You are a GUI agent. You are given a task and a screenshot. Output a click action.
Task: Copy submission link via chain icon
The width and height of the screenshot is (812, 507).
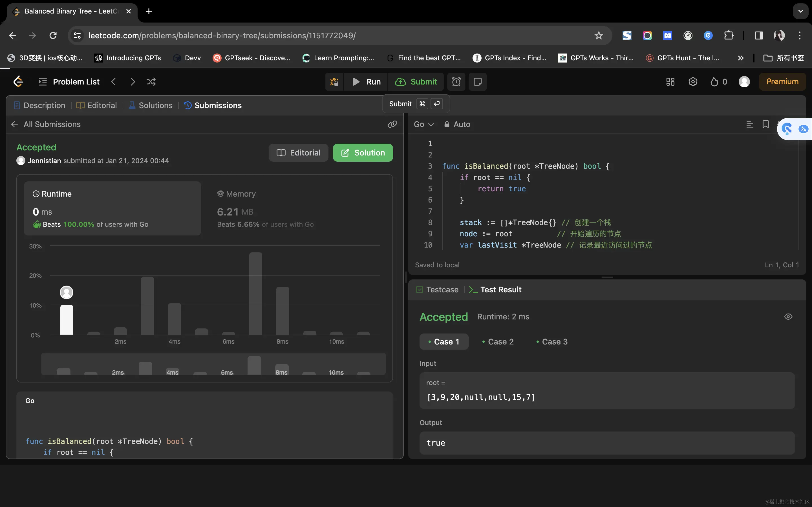pyautogui.click(x=392, y=124)
